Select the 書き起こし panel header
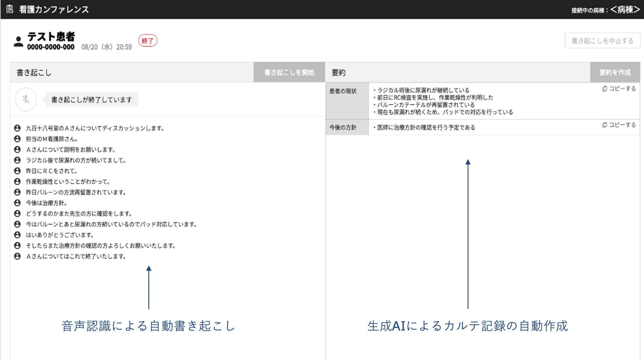Viewport: 644px width, 361px height. pos(34,73)
